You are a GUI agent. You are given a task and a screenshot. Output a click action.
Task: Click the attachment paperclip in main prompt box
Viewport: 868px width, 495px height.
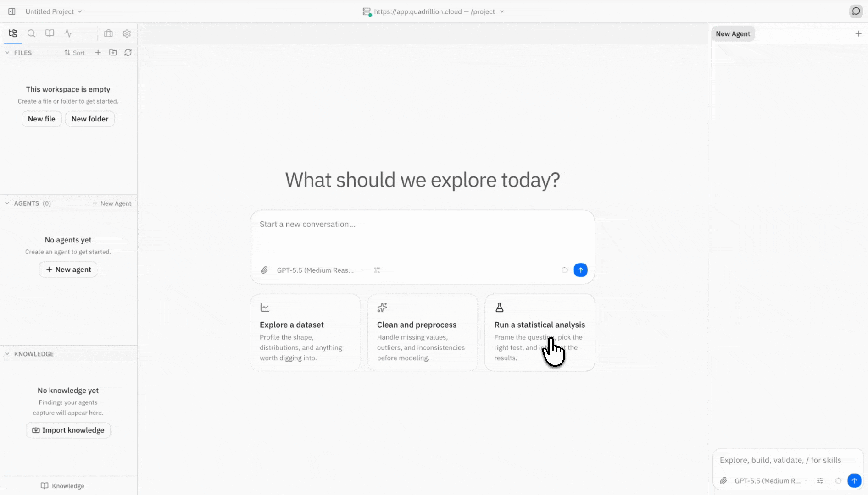click(x=264, y=270)
